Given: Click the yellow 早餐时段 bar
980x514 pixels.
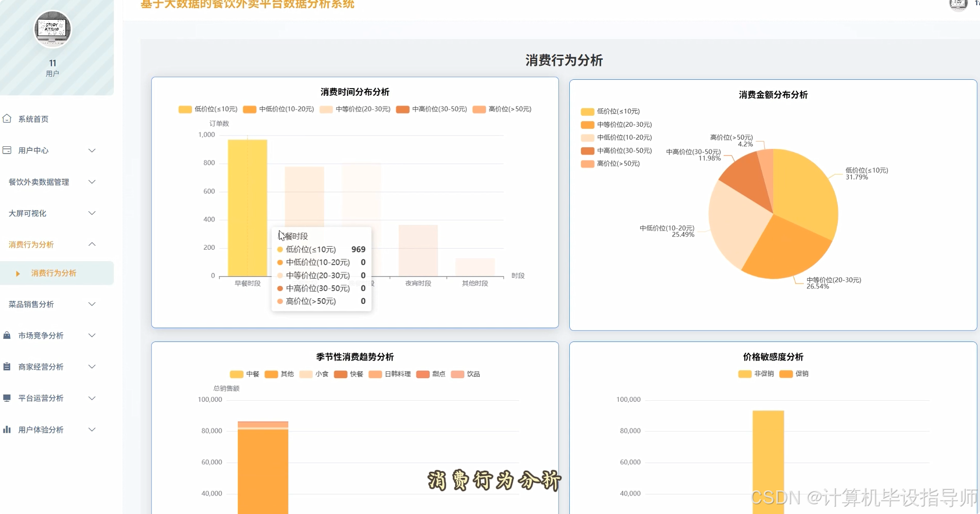Looking at the screenshot, I should click(x=248, y=208).
